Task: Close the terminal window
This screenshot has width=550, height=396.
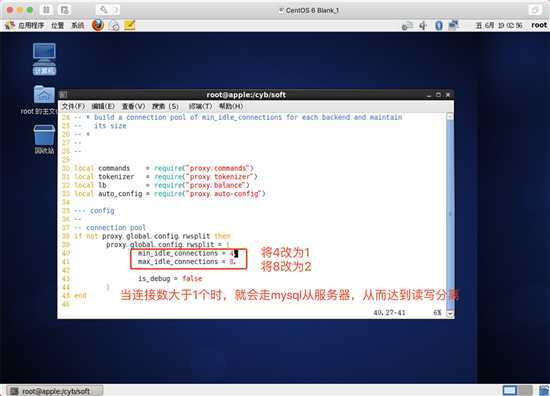Action: point(448,95)
